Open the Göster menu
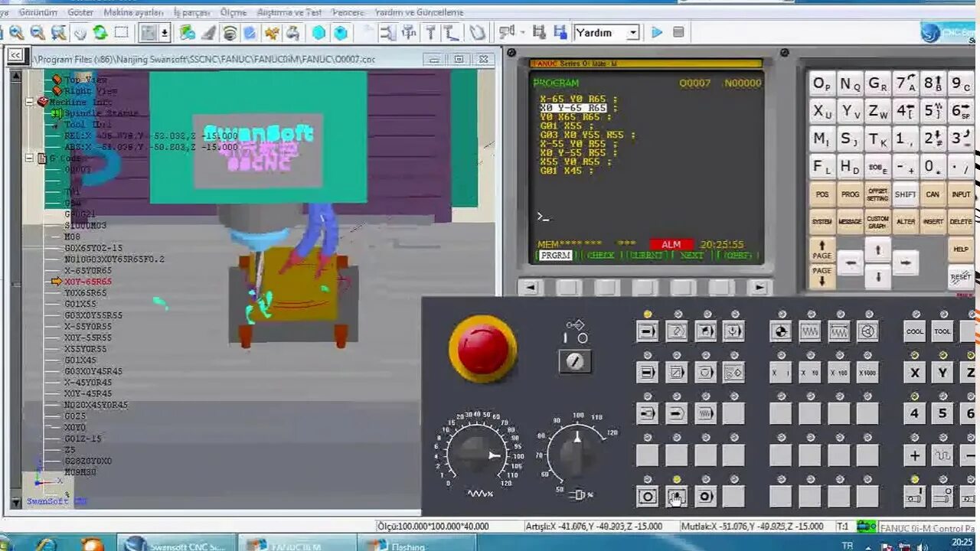The width and height of the screenshot is (980, 551). (80, 12)
